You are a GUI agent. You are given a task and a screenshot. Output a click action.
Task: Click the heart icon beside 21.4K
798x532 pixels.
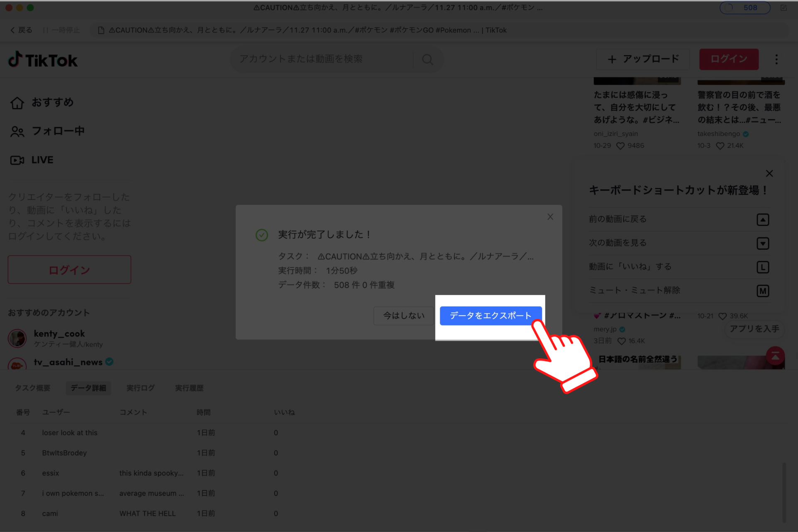tap(720, 146)
